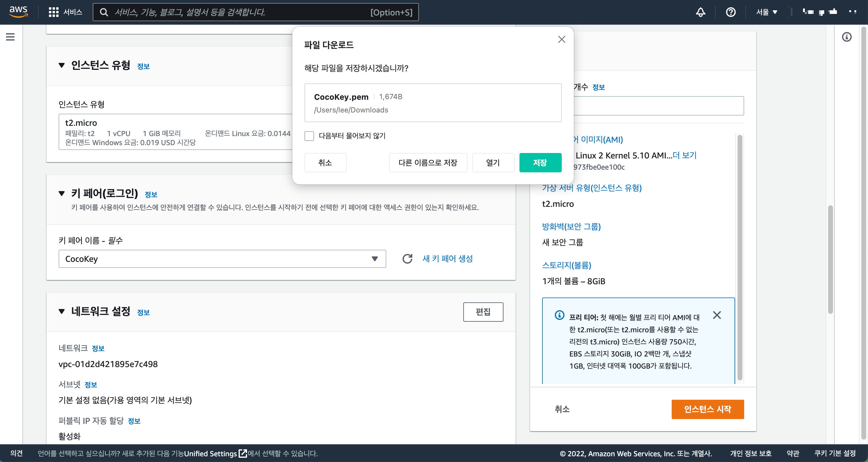
Task: Collapse the network settings section
Action: [x=62, y=311]
